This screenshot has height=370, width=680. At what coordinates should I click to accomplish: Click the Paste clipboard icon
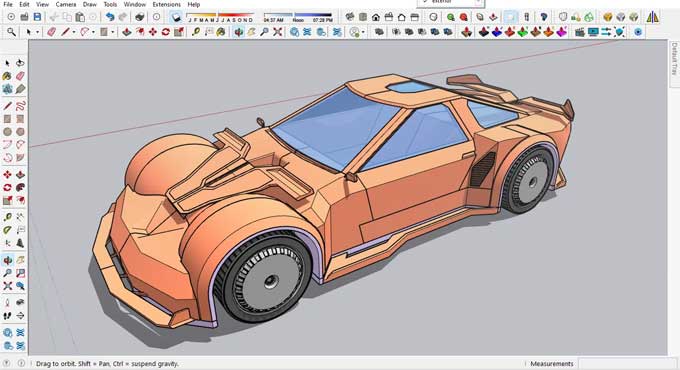[80, 17]
